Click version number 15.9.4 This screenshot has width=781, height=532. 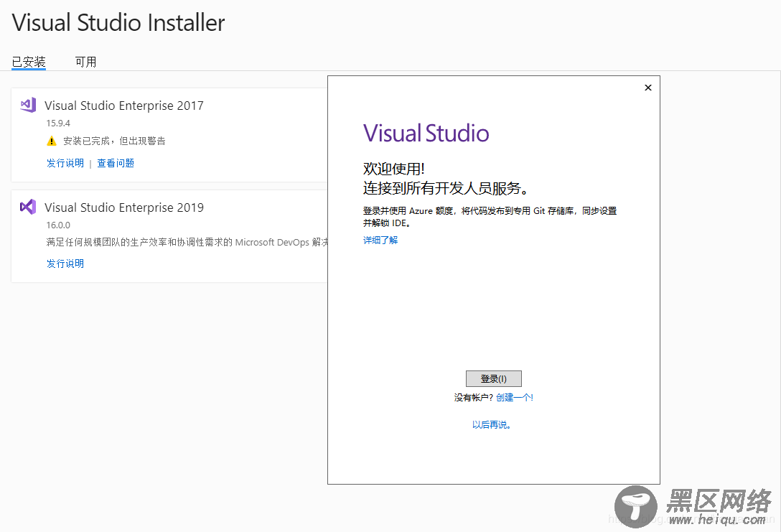pos(58,123)
